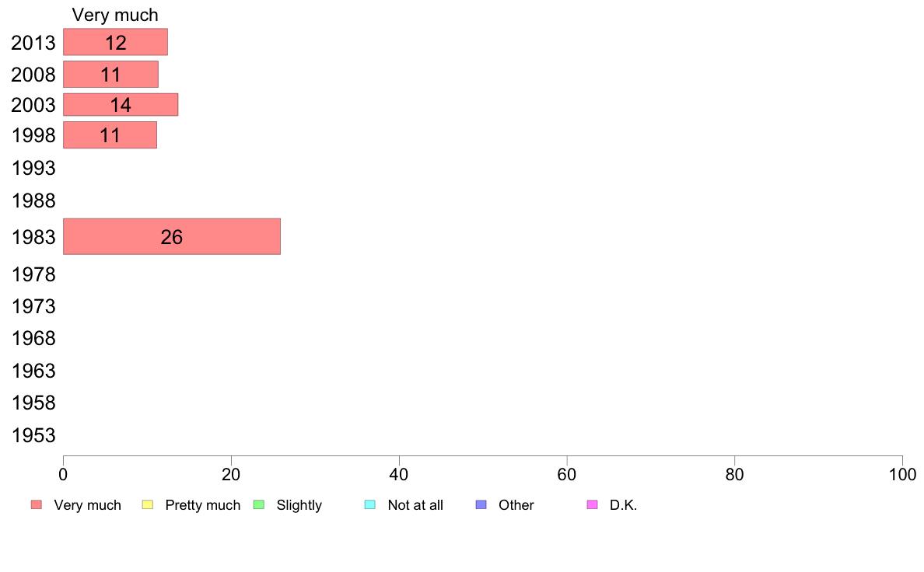Click the Pretty much legend text
This screenshot has width=924, height=572.
tap(203, 505)
